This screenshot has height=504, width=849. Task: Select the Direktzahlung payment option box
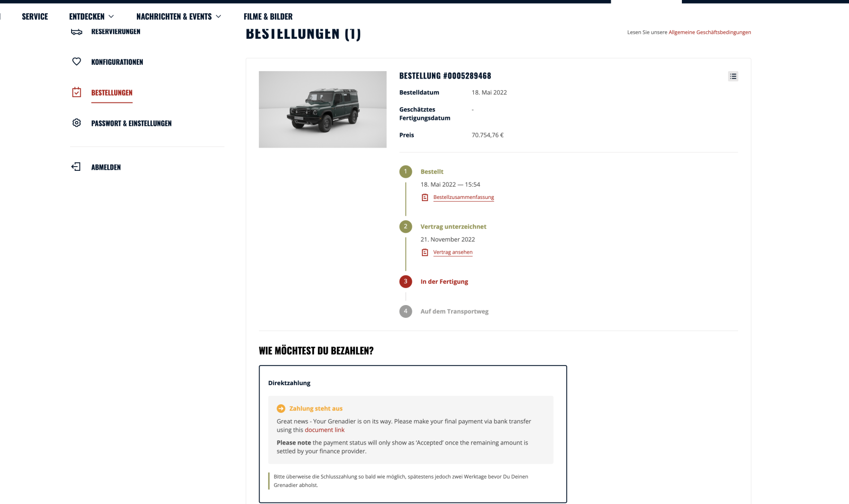[413, 434]
